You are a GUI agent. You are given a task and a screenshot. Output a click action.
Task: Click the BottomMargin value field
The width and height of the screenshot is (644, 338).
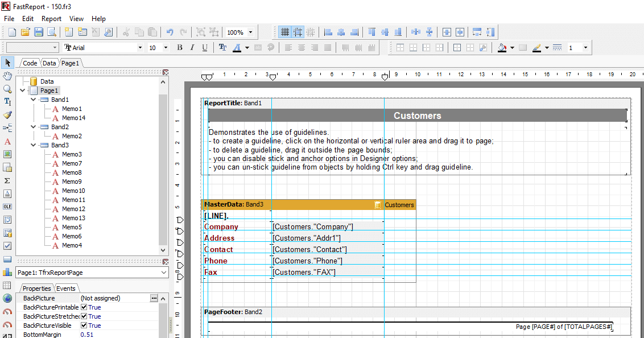[118, 335]
